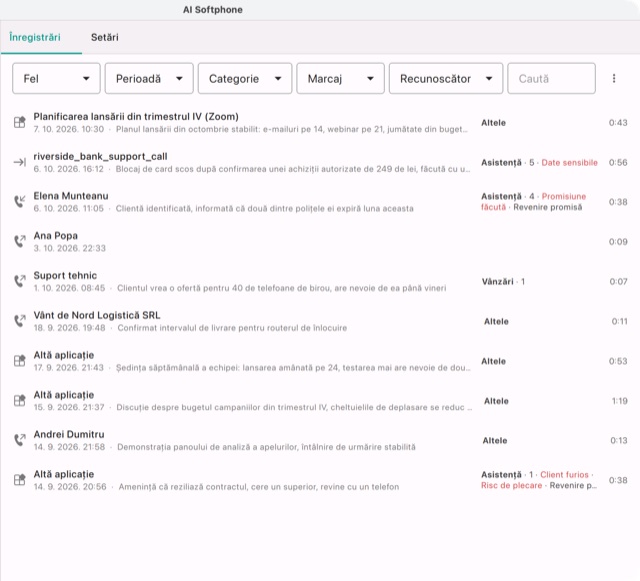Click the 1:19 duration value
This screenshot has height=581, width=640.
point(620,401)
